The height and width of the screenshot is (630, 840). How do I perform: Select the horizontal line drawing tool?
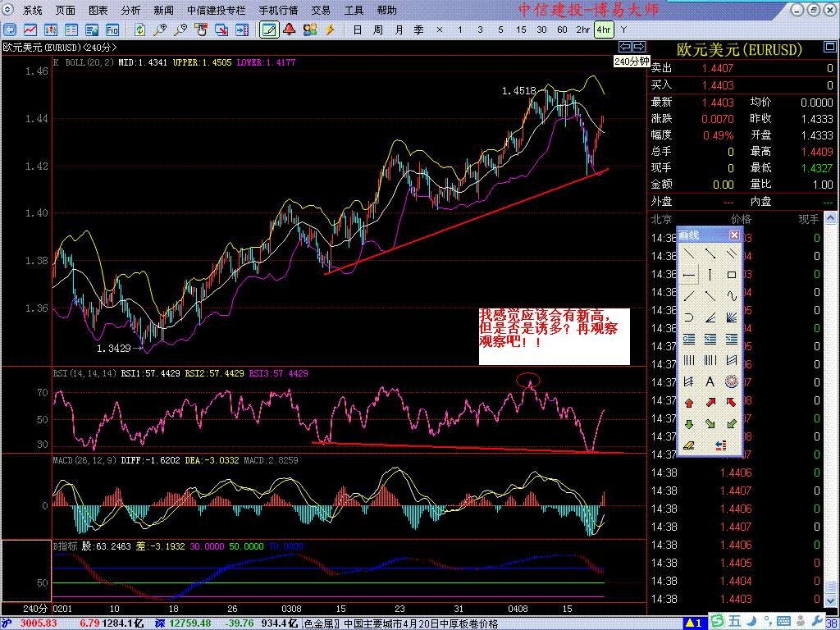[x=689, y=276]
